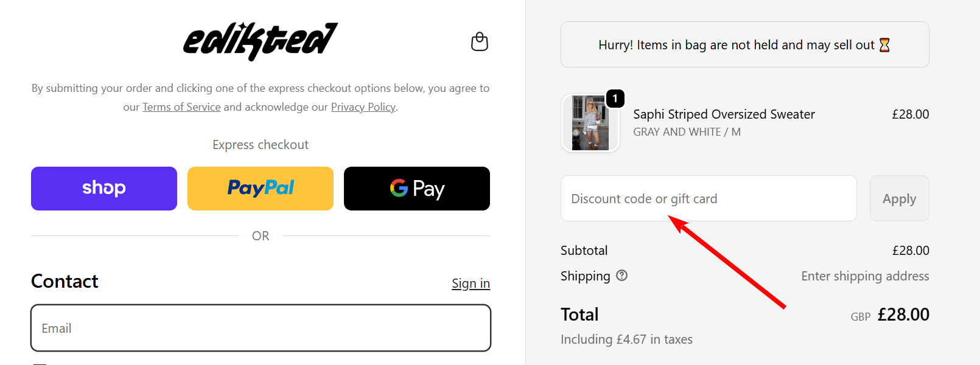Click the Express checkout heading
The height and width of the screenshot is (365, 980).
(261, 144)
